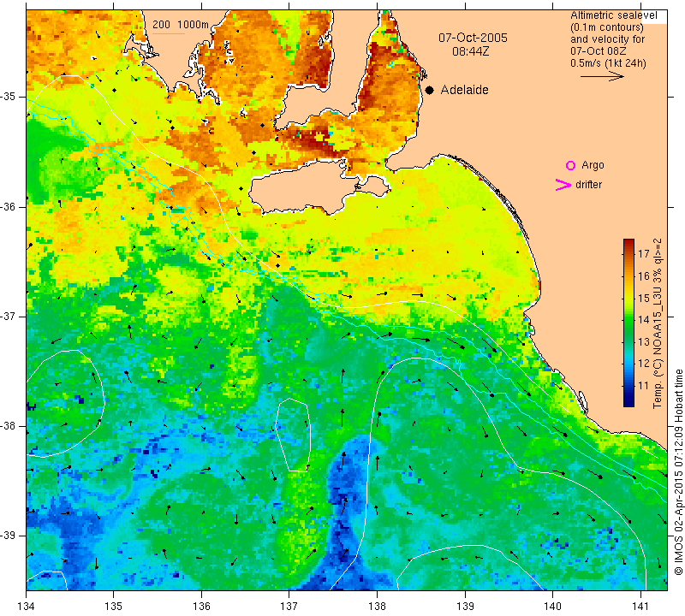Click the black Adelaide city marker dot

pyautogui.click(x=430, y=90)
